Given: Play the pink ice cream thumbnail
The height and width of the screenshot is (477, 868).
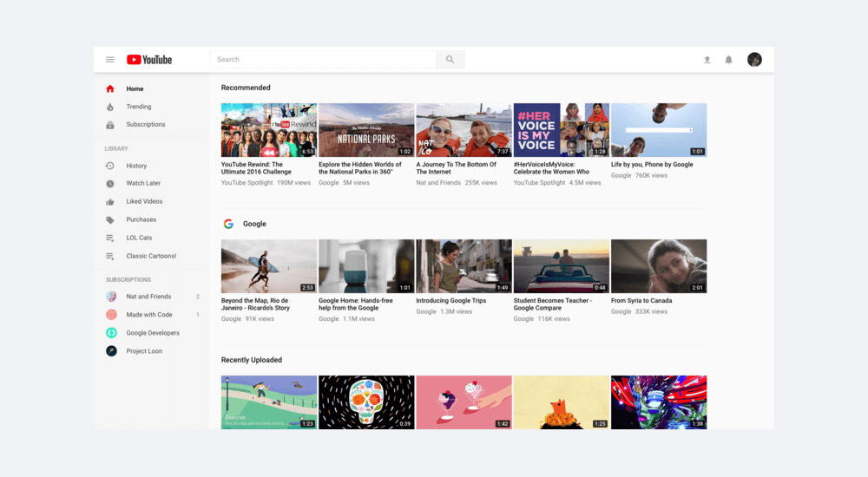Looking at the screenshot, I should tap(464, 402).
